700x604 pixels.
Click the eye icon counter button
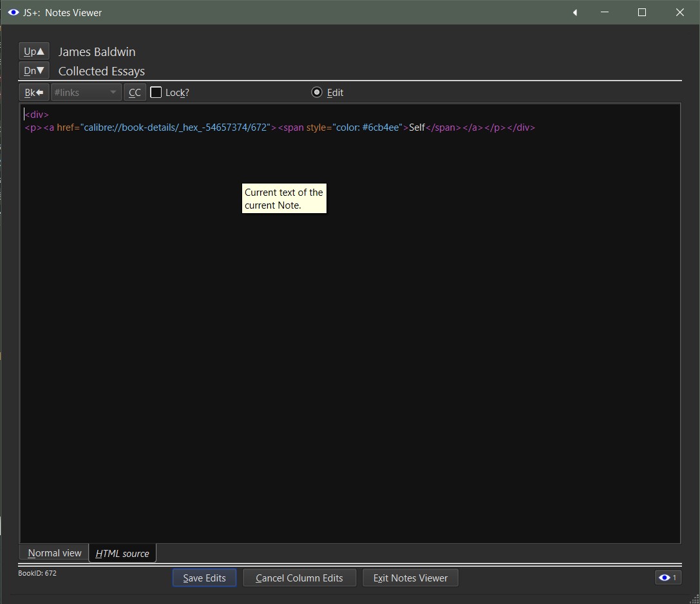668,578
